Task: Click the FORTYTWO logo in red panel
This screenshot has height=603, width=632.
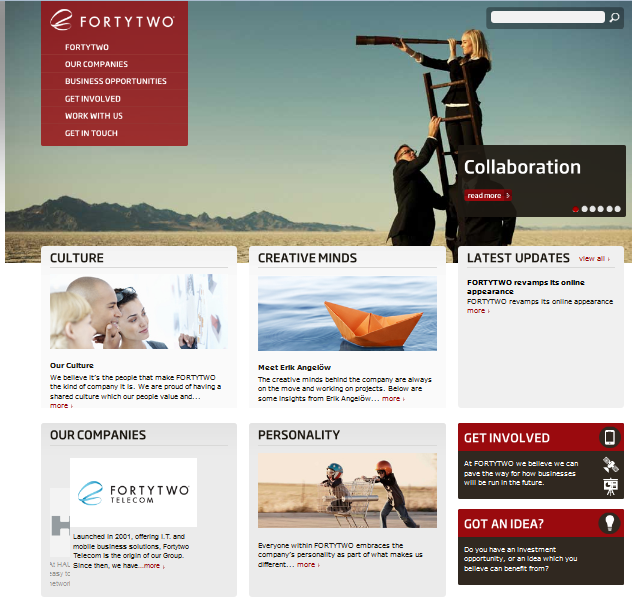Action: point(112,20)
